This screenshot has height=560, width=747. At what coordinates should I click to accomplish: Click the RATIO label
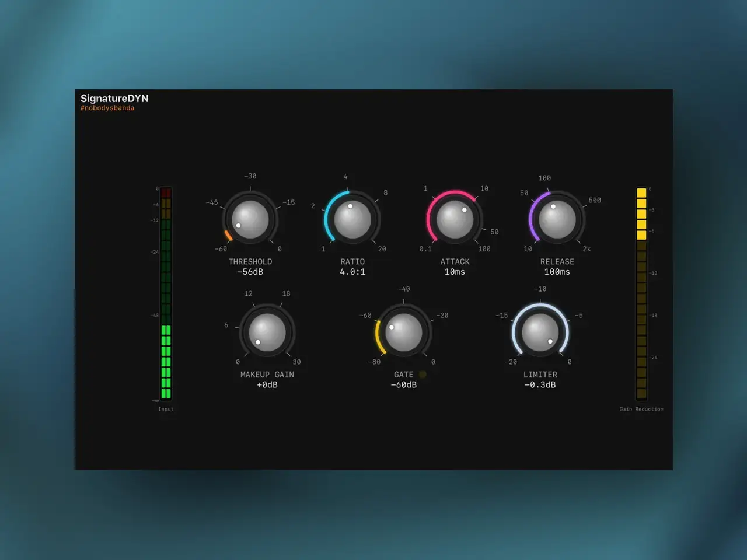[352, 262]
